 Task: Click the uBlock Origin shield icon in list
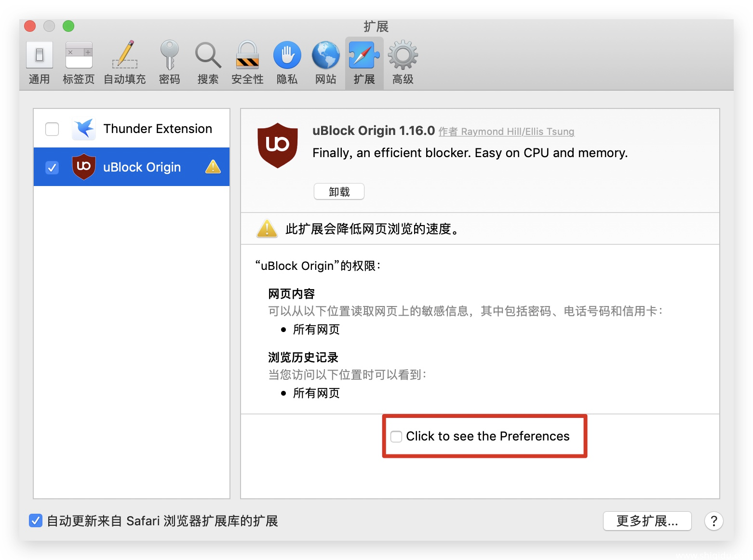click(84, 167)
